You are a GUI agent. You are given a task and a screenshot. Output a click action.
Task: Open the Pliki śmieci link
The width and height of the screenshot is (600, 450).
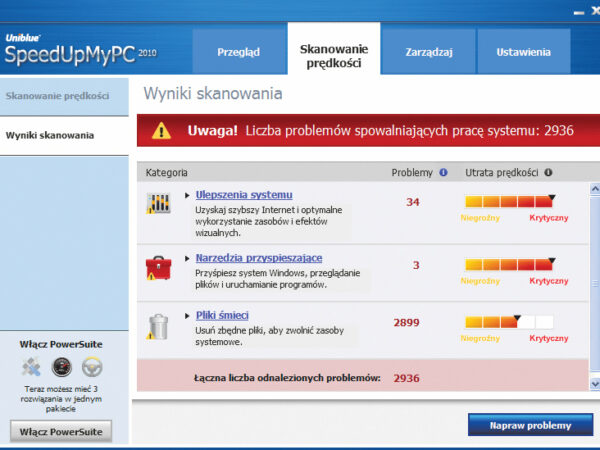point(222,316)
